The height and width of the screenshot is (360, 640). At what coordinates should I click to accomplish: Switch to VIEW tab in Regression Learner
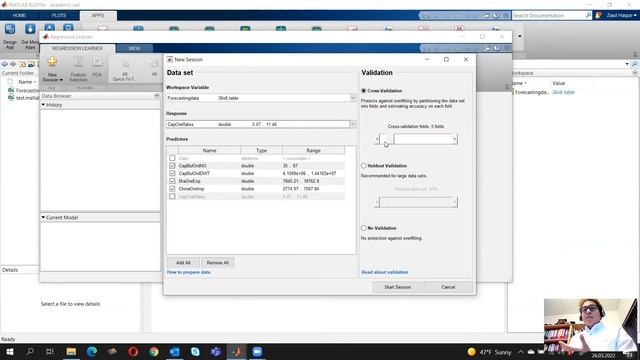click(134, 48)
